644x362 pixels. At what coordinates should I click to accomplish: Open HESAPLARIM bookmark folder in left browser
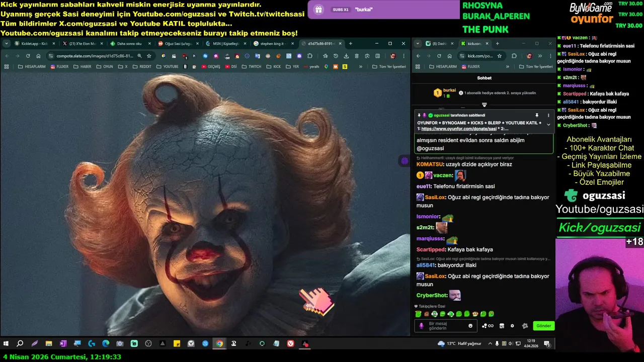tap(31, 66)
